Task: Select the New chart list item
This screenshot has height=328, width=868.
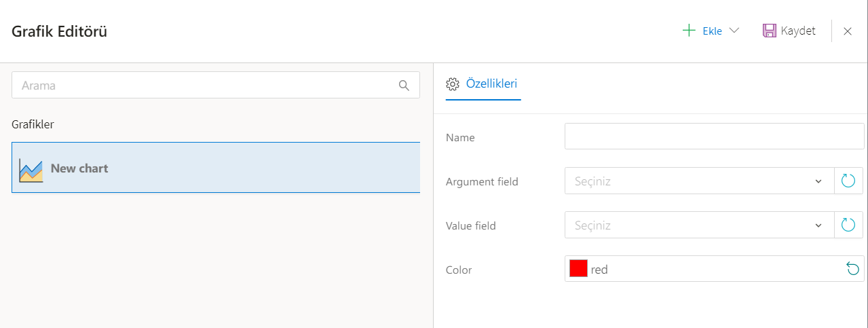Action: [216, 168]
